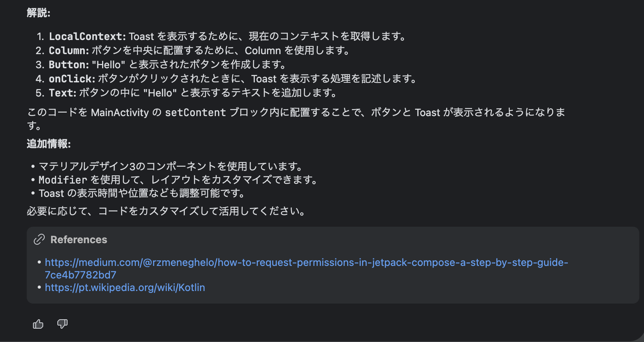This screenshot has height=342, width=644.
Task: Click the 解説: heading
Action: coord(38,13)
